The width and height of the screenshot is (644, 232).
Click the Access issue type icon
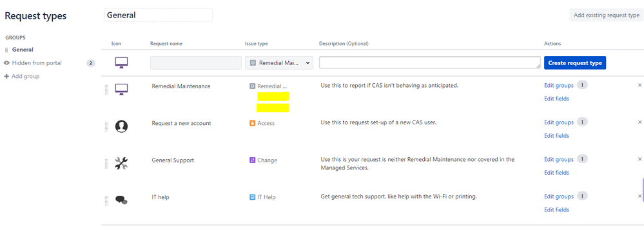pos(253,123)
